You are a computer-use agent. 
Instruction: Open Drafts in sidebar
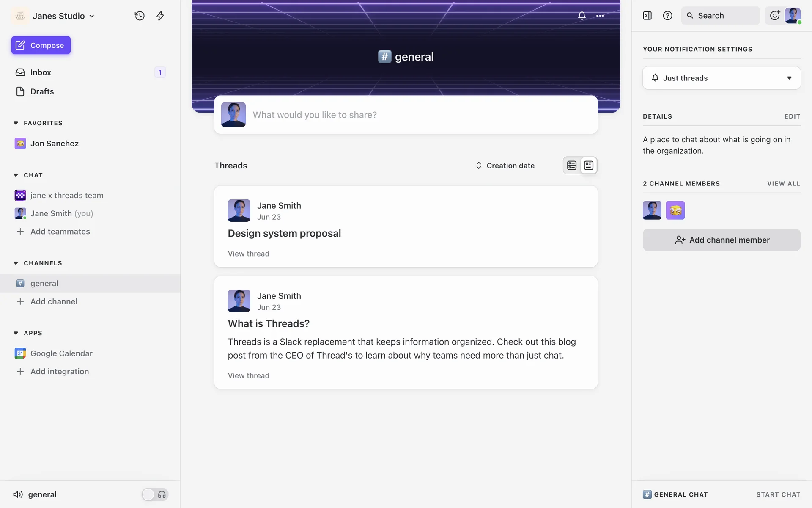42,91
